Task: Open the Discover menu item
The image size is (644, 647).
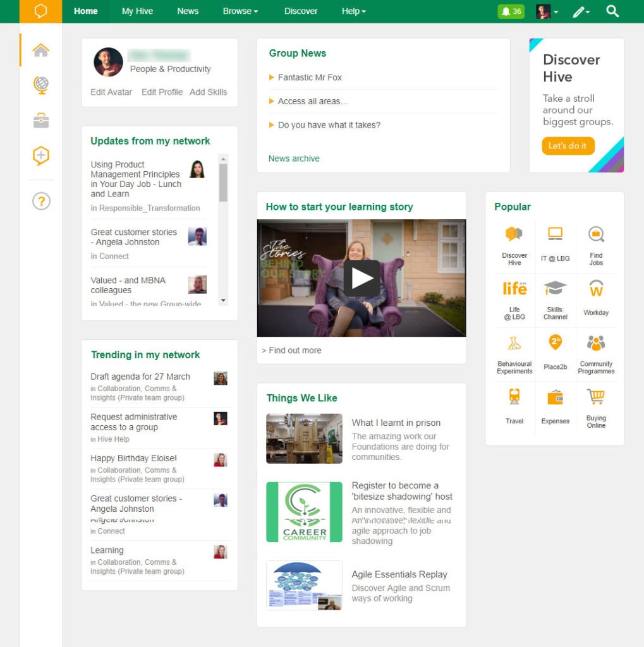Action: point(301,11)
